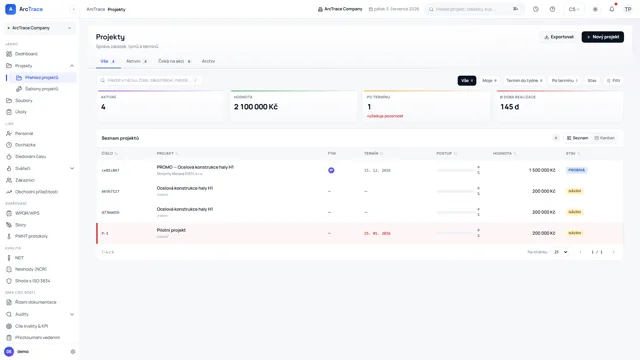The height and width of the screenshot is (360, 640).
Task: Open Dashboard from the sidebar
Action: [x=26, y=54]
